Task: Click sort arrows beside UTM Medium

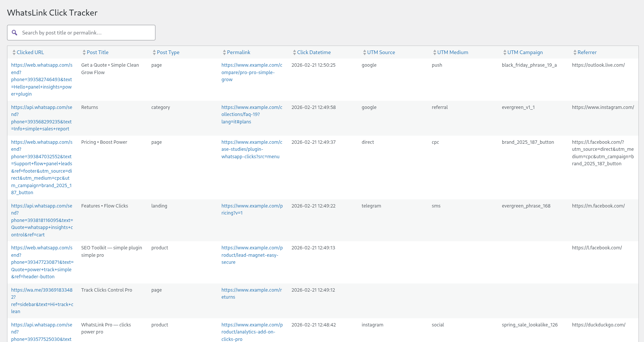Action: coord(435,53)
